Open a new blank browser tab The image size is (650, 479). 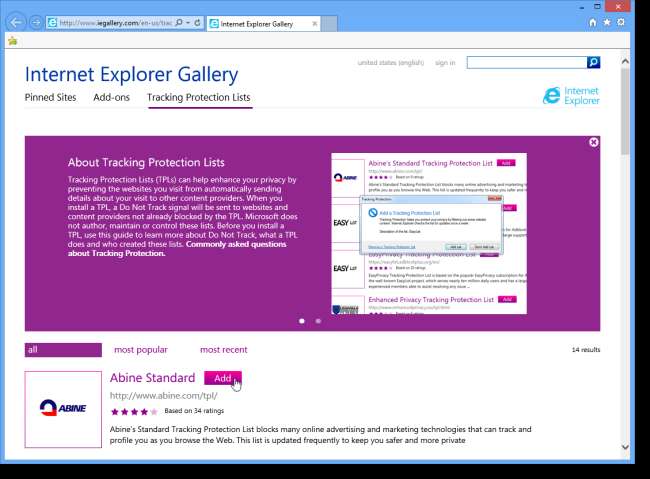330,24
